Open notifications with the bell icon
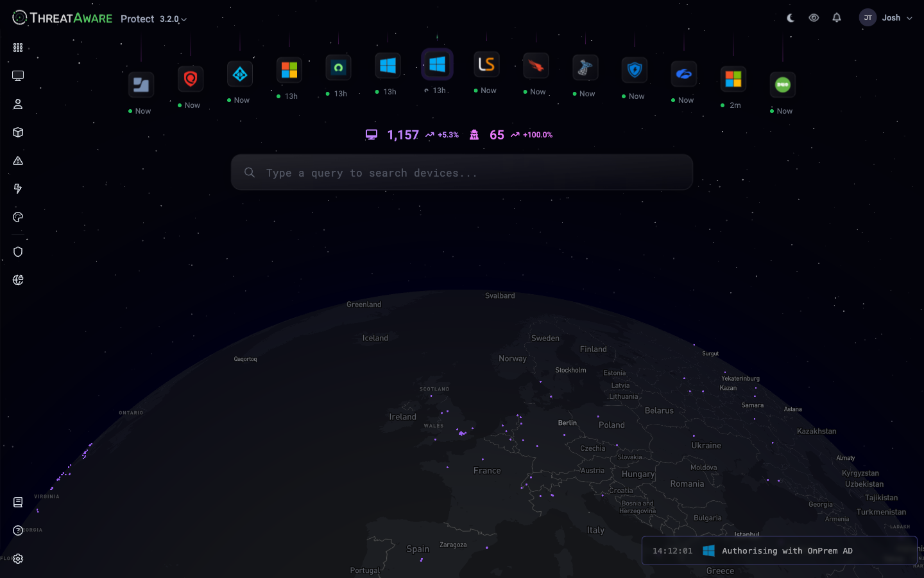924x578 pixels. point(837,18)
